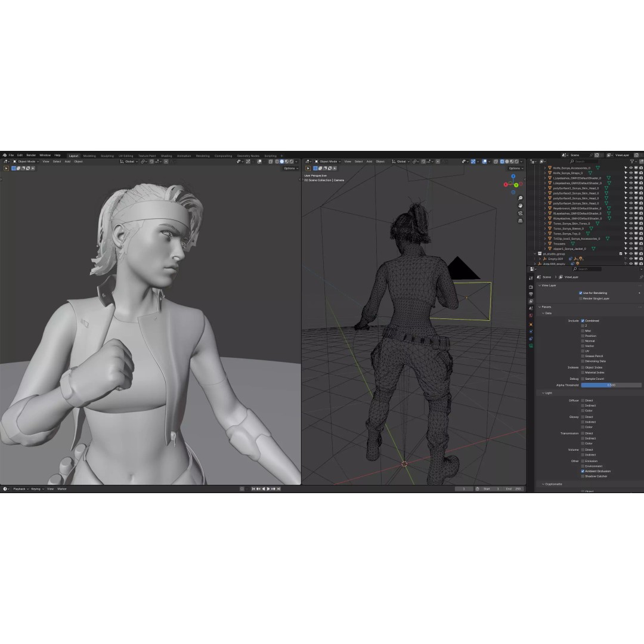Expand the Empty.009 outliner item

pos(540,259)
